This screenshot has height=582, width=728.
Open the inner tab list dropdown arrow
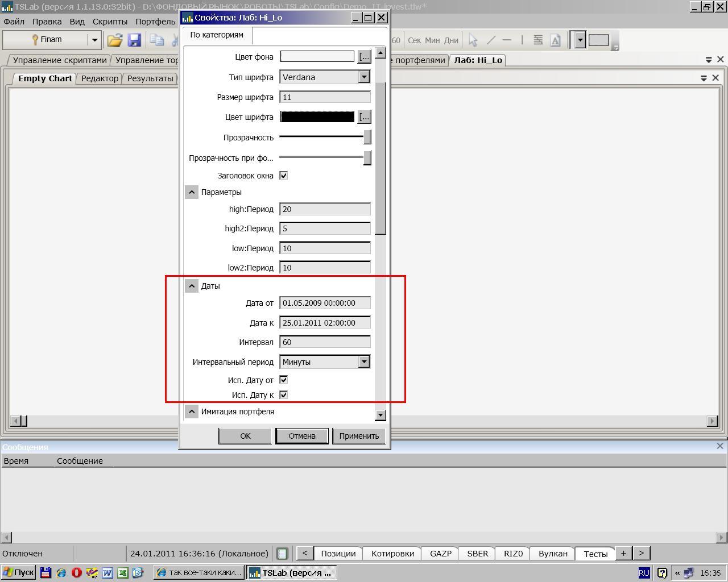(704, 78)
